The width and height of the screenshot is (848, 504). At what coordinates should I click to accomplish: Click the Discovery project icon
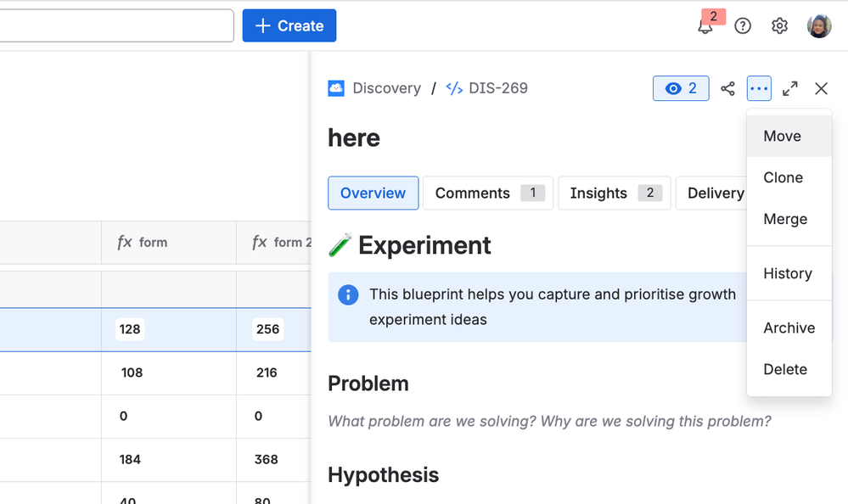(336, 88)
